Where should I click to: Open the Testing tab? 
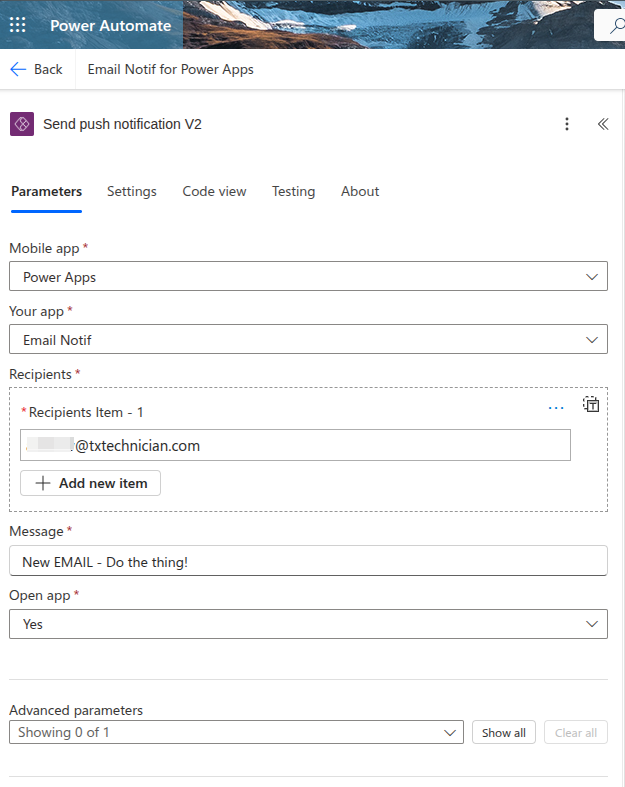pos(293,191)
